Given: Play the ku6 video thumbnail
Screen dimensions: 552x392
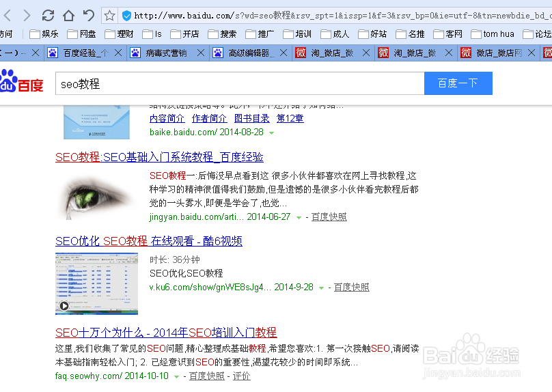Looking at the screenshot, I should 96,283.
